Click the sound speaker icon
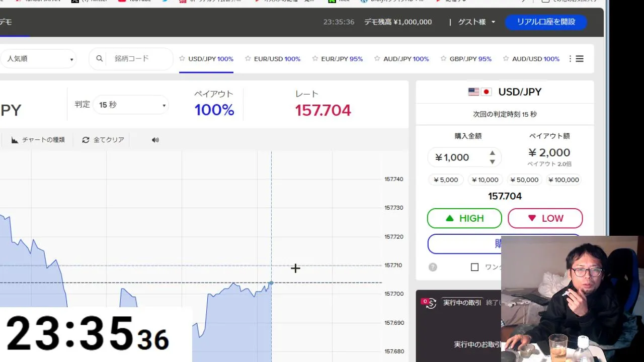 [x=155, y=140]
